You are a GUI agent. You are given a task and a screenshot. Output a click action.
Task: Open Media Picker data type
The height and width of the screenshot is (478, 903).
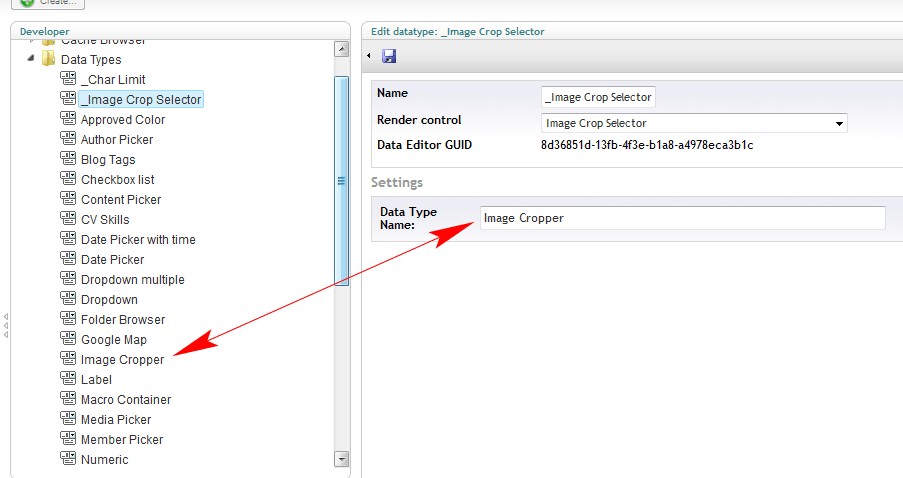point(116,420)
